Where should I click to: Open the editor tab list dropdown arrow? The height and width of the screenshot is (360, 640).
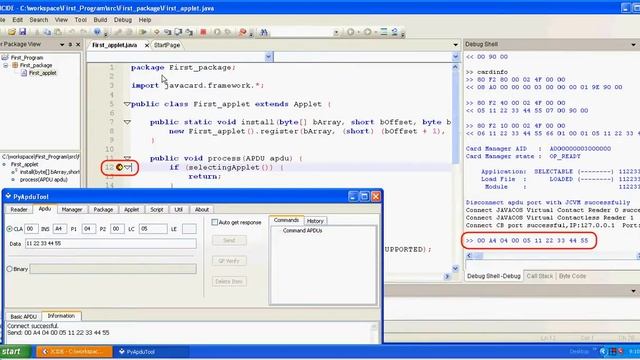[456, 44]
